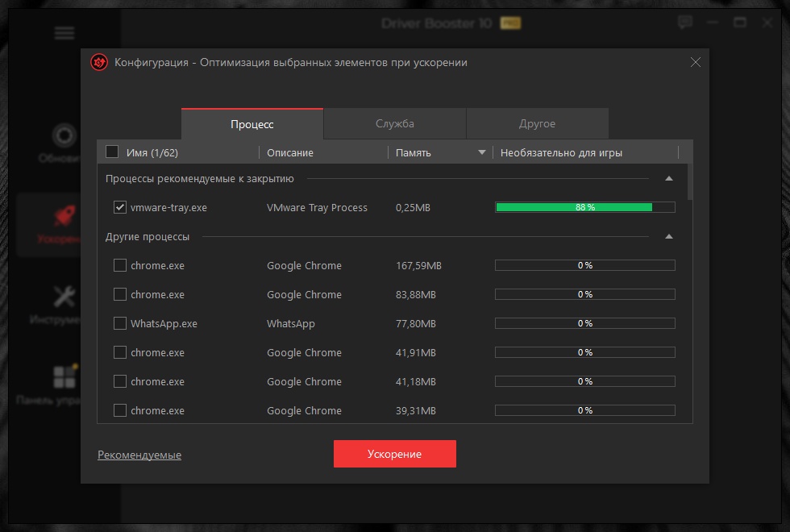The image size is (790, 532).
Task: Open the hamburger menu
Action: [64, 33]
